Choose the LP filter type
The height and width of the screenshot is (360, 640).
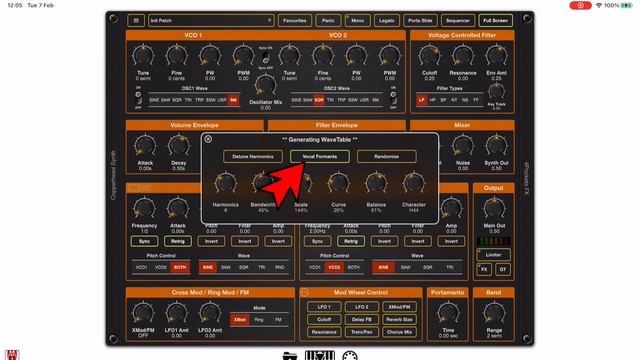pos(422,100)
